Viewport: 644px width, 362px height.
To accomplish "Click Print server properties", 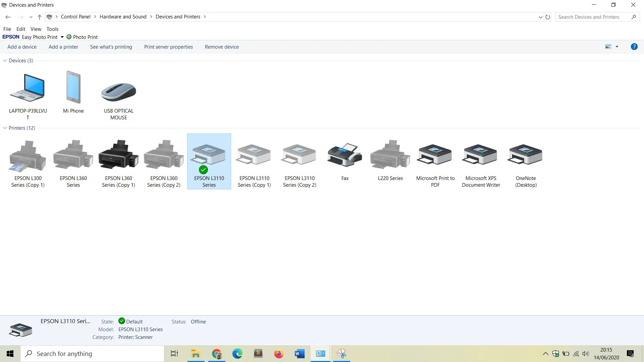I will (168, 47).
